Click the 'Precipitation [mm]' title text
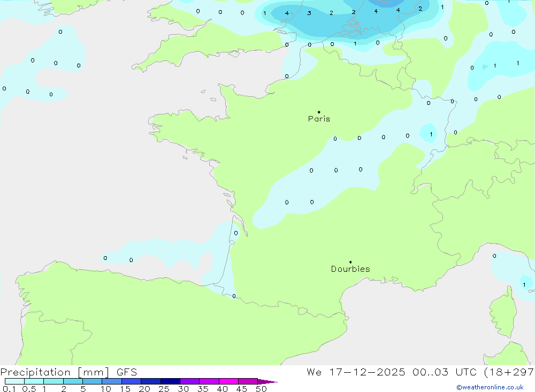Viewport: 535px width, 392px height. tap(55, 372)
